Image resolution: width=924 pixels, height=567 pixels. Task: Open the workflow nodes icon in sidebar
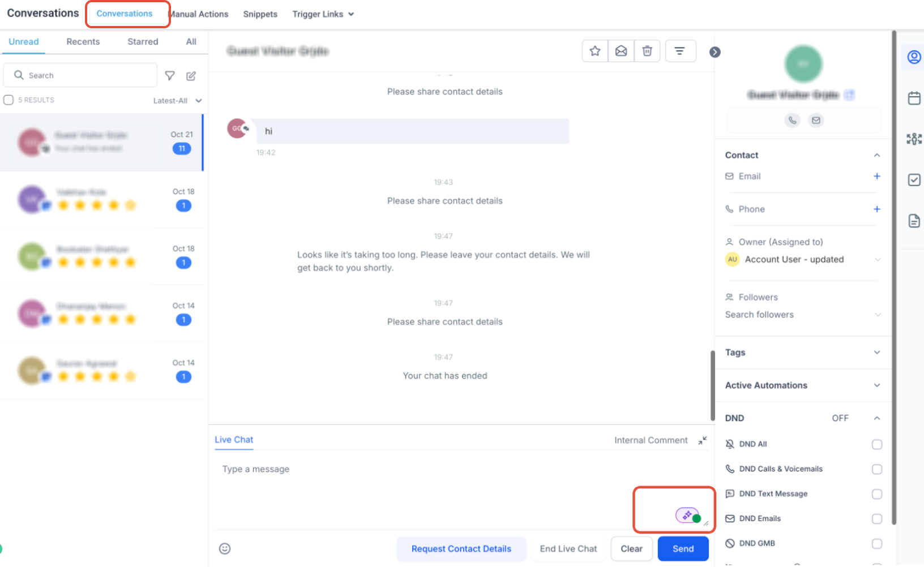point(914,139)
